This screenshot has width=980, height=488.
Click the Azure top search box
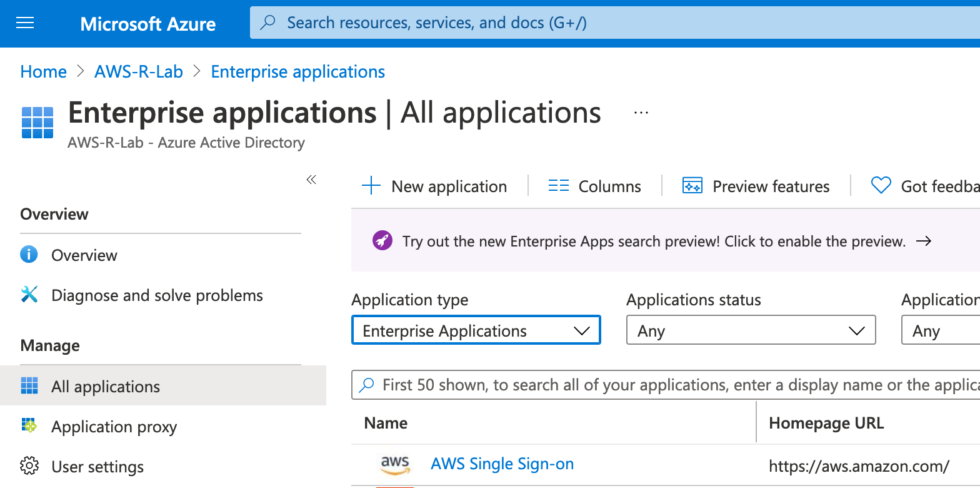[x=612, y=23]
